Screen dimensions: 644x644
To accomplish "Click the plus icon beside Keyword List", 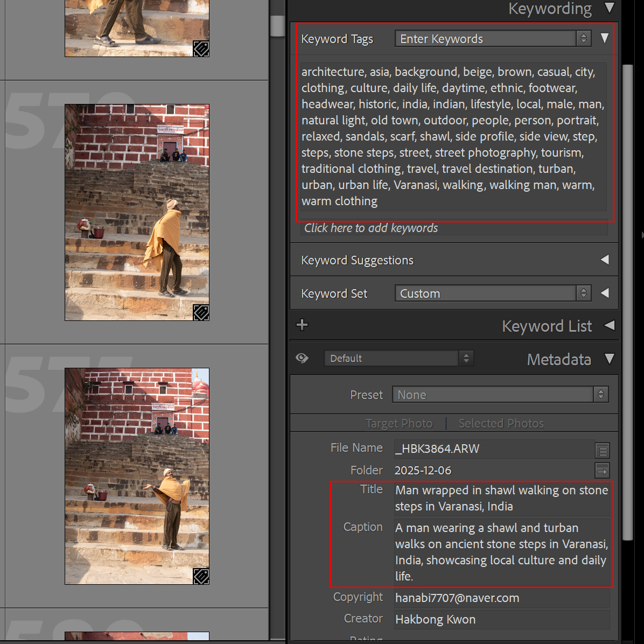I will tap(302, 325).
